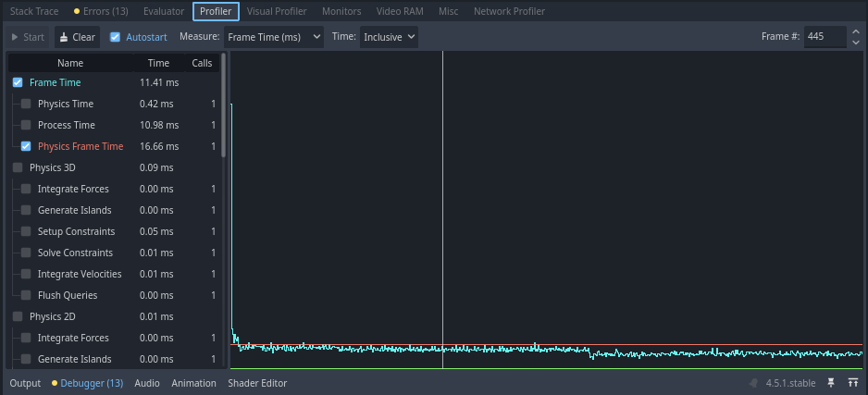868x395 pixels.
Task: Open Debugger (13) bottom panel
Action: pos(87,383)
